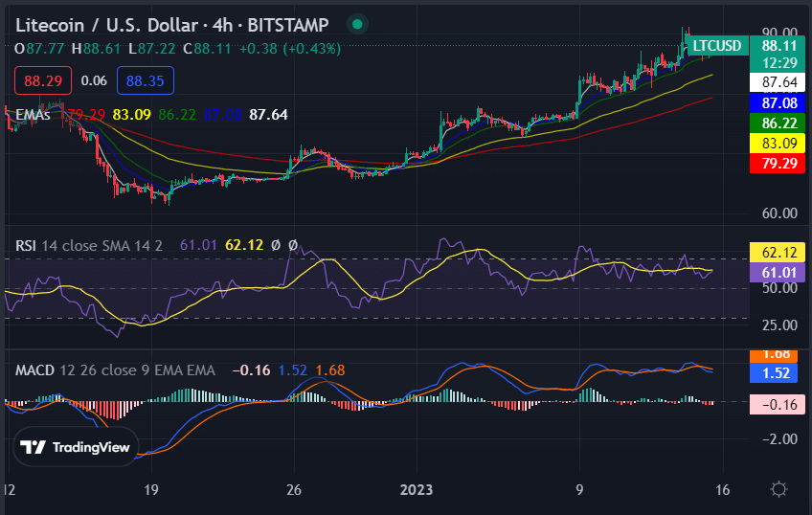Click the orange 1.68 signal axis label
The width and height of the screenshot is (812, 515).
(776, 355)
